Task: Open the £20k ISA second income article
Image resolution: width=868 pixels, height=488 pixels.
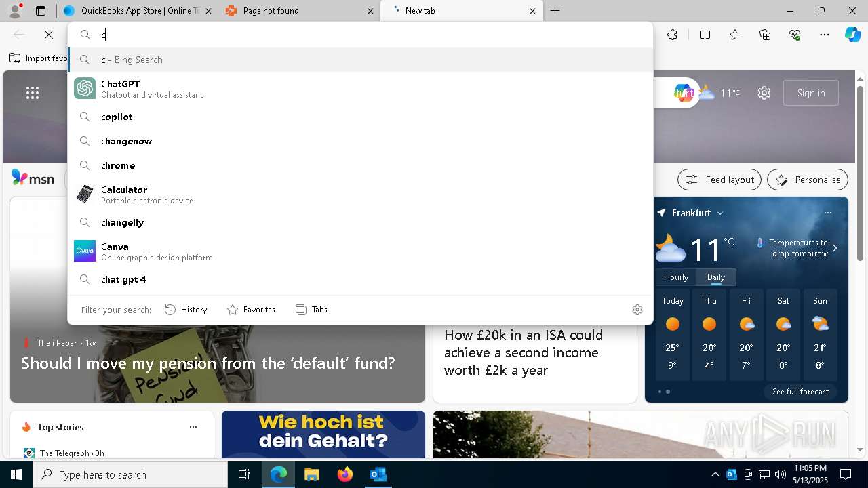Action: [x=524, y=352]
